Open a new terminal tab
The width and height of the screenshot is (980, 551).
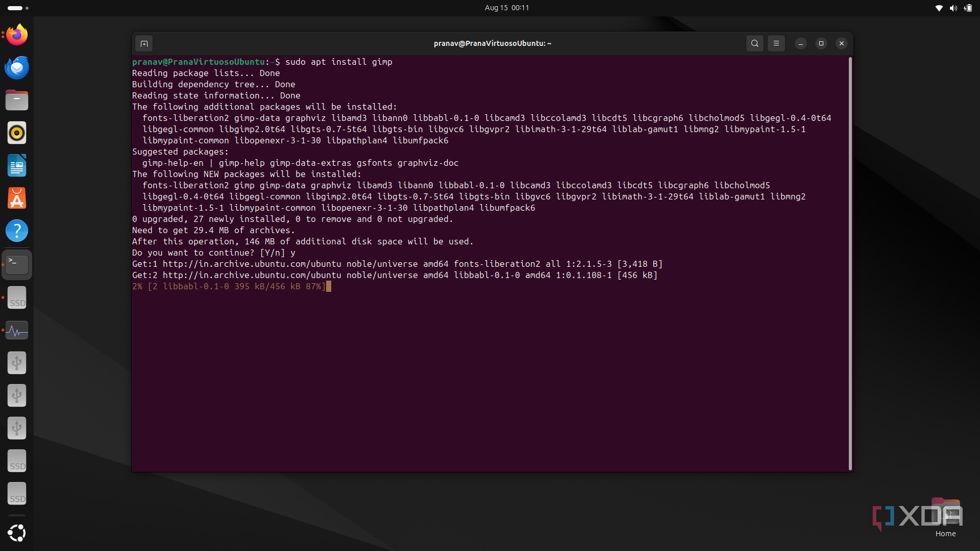[x=144, y=43]
